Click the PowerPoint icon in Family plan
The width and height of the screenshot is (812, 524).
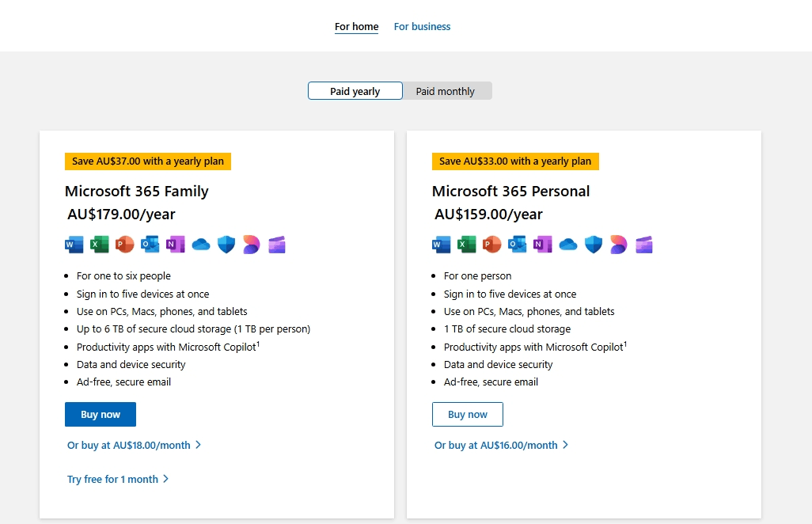[x=125, y=245]
